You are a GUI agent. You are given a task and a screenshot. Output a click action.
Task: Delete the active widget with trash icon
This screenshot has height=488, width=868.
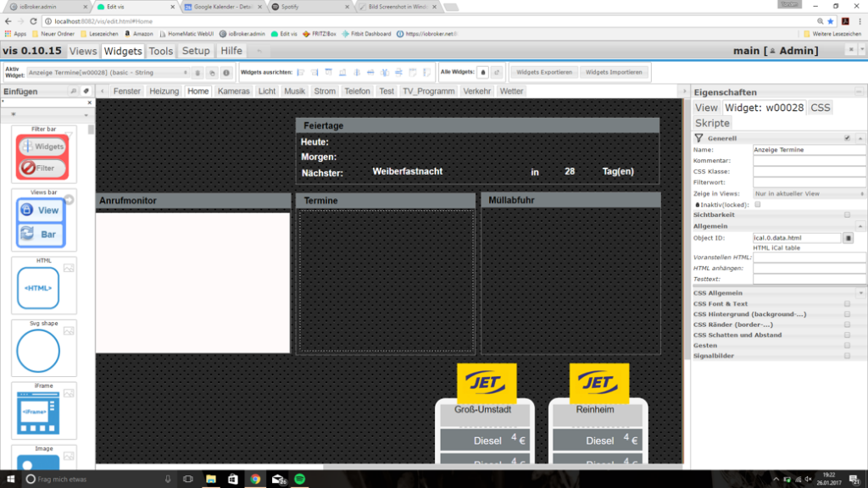198,73
